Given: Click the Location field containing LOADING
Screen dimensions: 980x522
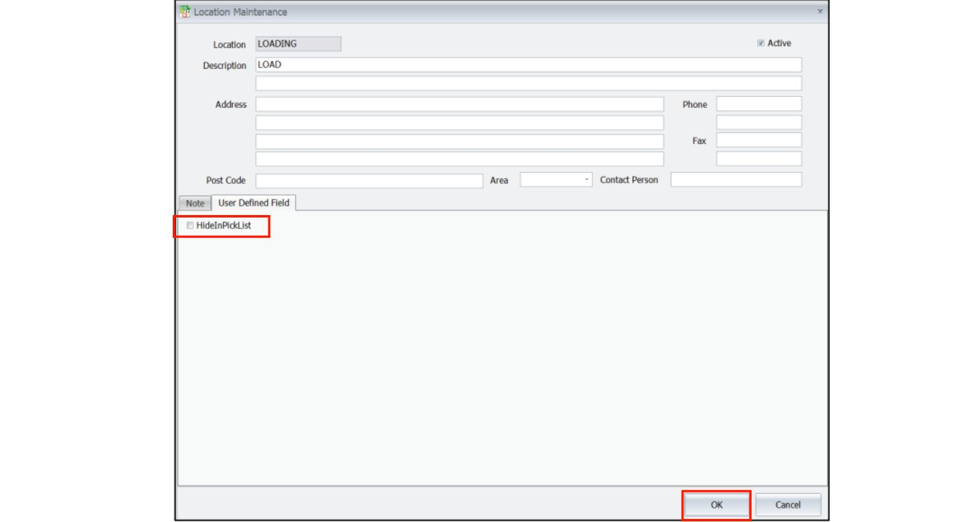Looking at the screenshot, I should 298,44.
